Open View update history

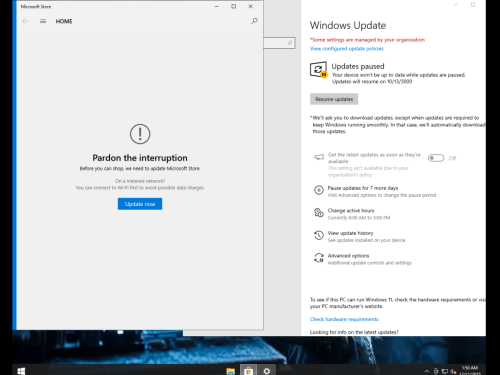click(350, 233)
